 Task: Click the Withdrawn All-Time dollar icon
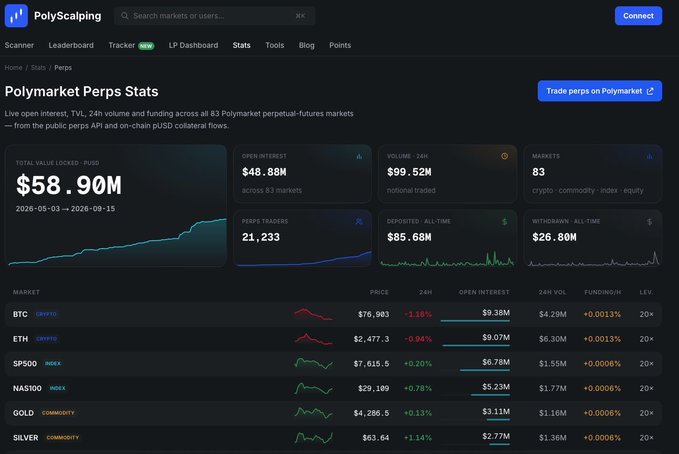coord(649,222)
